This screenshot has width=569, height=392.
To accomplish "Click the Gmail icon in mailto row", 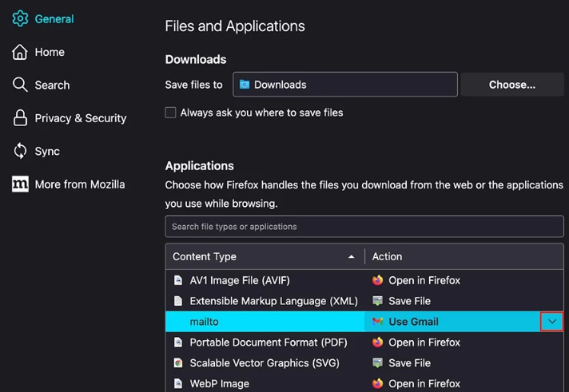I will tap(378, 322).
